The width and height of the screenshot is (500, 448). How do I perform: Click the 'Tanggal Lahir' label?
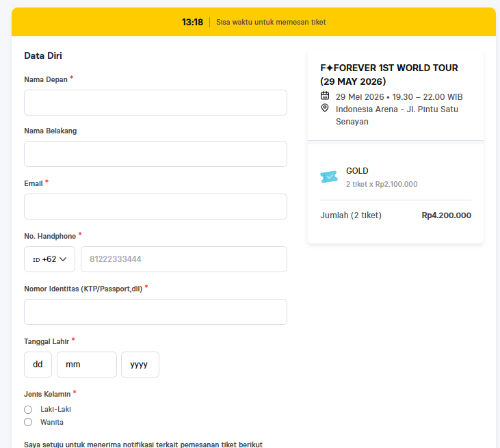47,341
